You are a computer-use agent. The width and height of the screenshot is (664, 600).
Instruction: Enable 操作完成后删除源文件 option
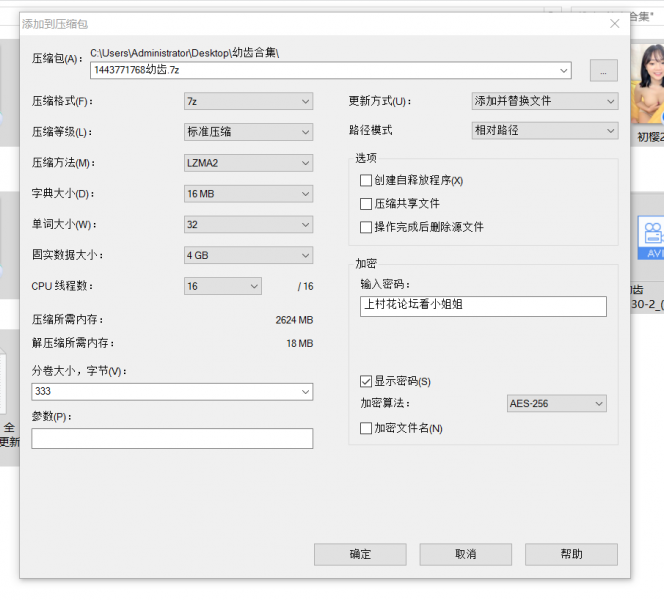[x=366, y=227]
